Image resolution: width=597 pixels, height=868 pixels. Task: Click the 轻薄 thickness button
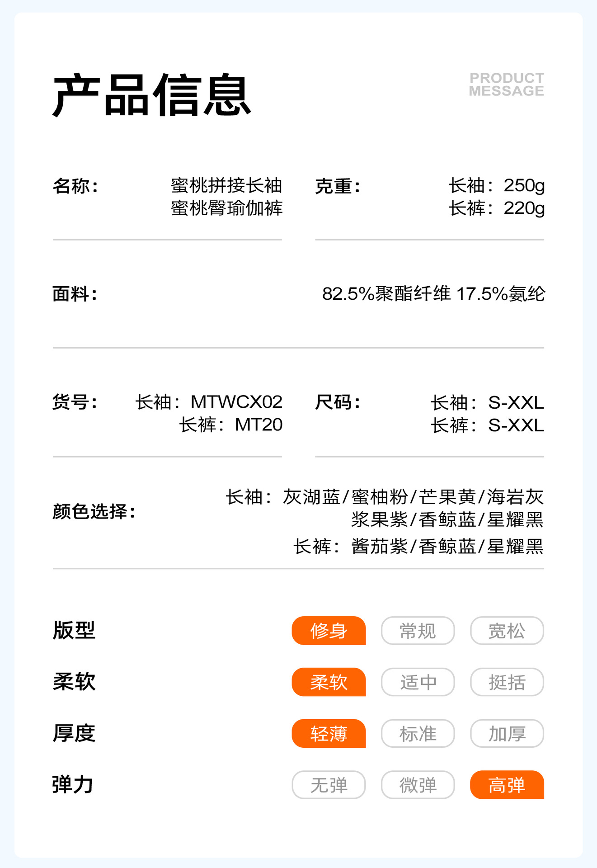pos(329,733)
